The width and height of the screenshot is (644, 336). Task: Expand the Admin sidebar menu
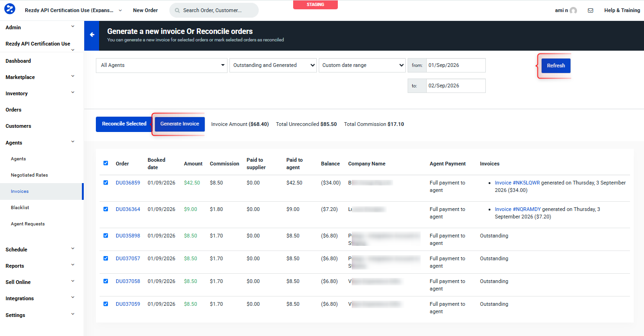pyautogui.click(x=73, y=27)
